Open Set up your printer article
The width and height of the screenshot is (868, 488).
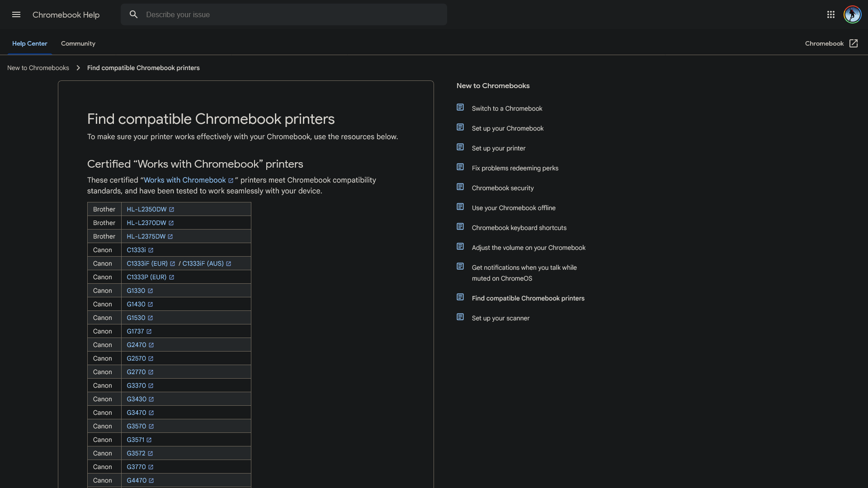click(x=498, y=148)
